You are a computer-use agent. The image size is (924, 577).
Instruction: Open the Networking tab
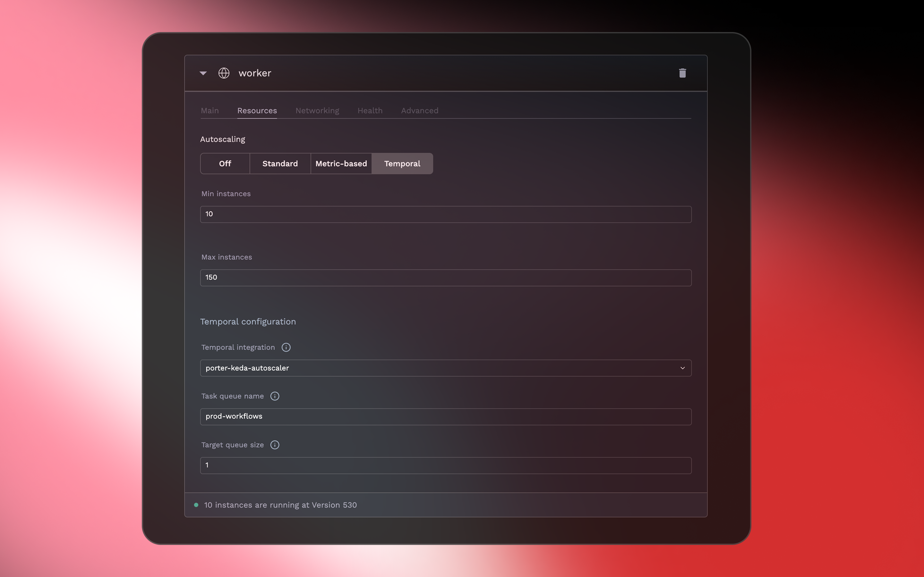[317, 111]
